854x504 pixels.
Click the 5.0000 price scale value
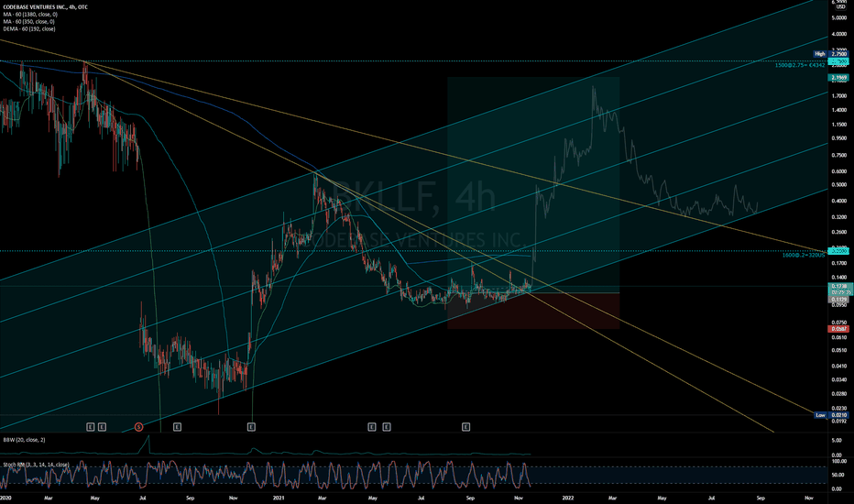[839, 17]
